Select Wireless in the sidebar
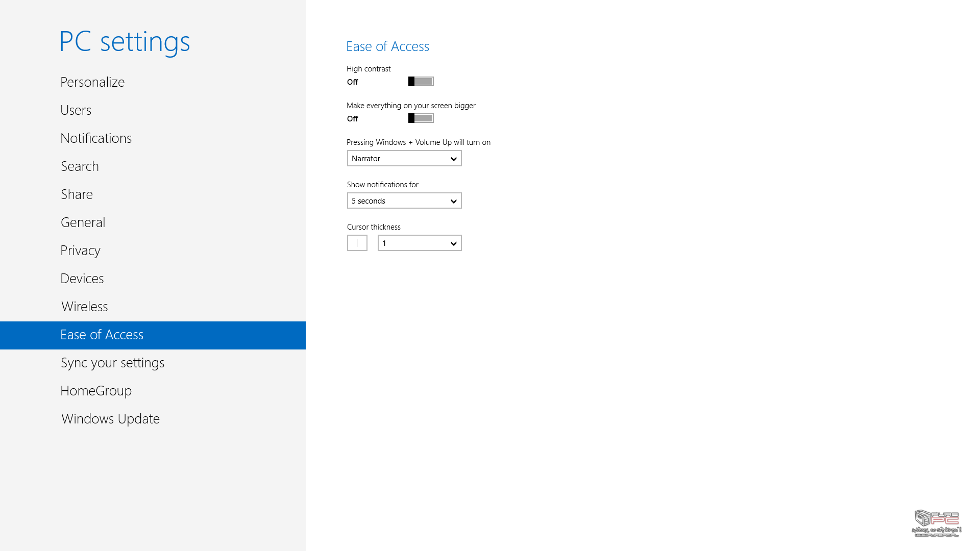 coord(84,307)
